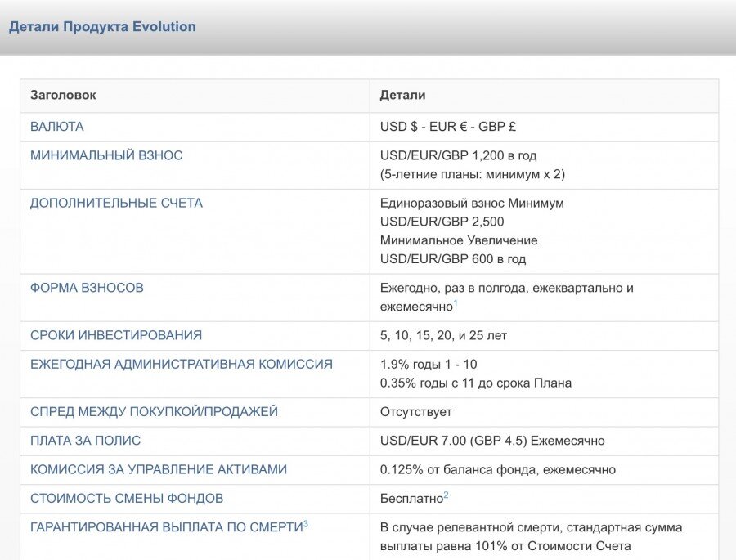736x560 pixels.
Task: Open footnote 1 after 'ежемесячно'
Action: point(456,303)
